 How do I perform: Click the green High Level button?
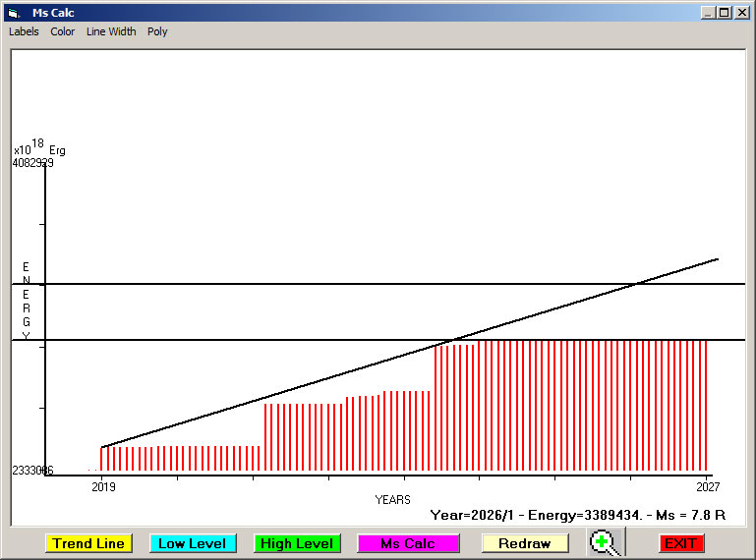tap(297, 543)
